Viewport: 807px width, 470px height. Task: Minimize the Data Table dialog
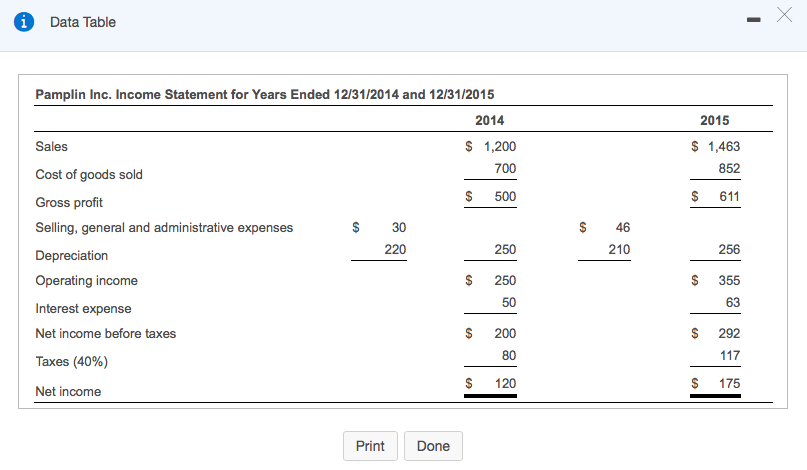(753, 20)
